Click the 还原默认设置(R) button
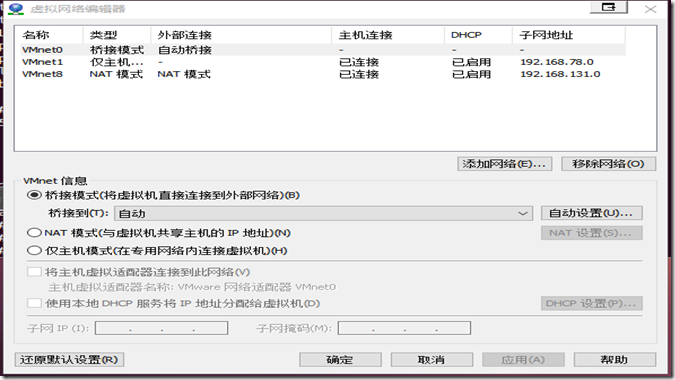675x380 pixels. [x=69, y=359]
